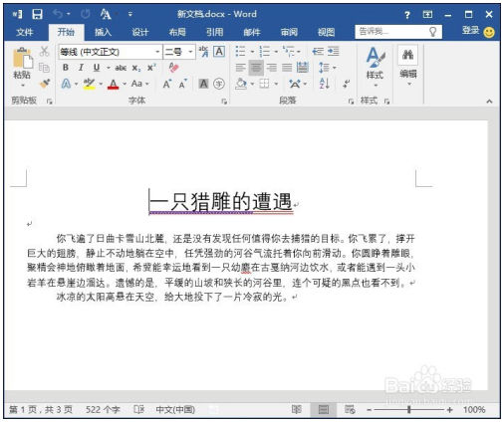The width and height of the screenshot is (504, 422).
Task: Click the 登录 sign-in link
Action: 471,31
